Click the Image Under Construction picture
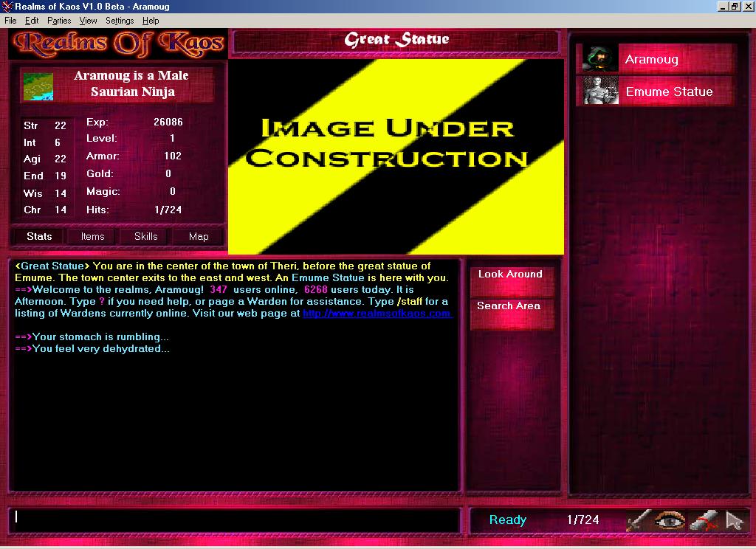The height and width of the screenshot is (549, 756). pyautogui.click(x=396, y=156)
